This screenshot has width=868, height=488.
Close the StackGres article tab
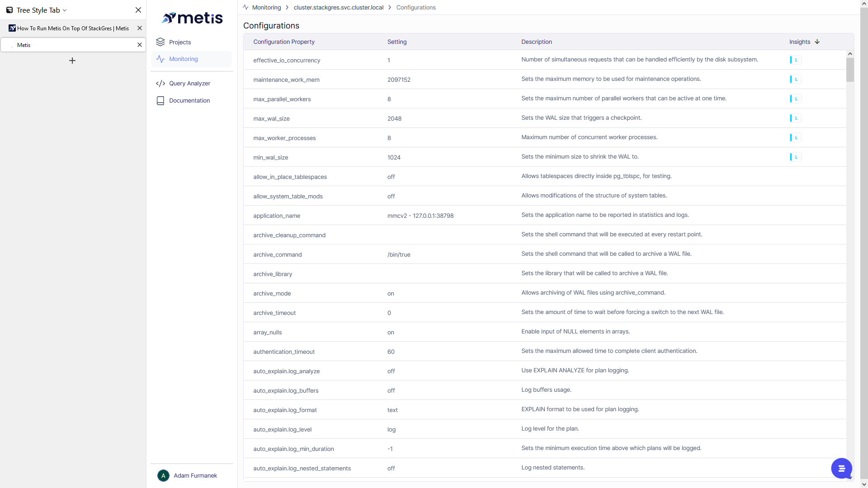pos(140,28)
